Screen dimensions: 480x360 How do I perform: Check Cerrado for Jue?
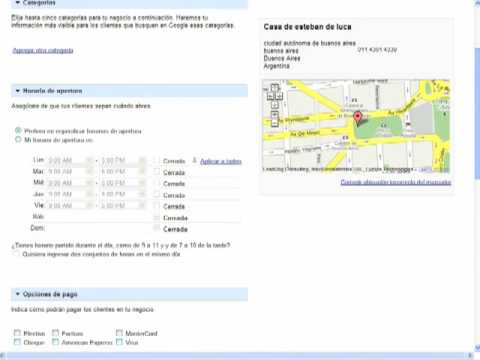tap(156, 194)
